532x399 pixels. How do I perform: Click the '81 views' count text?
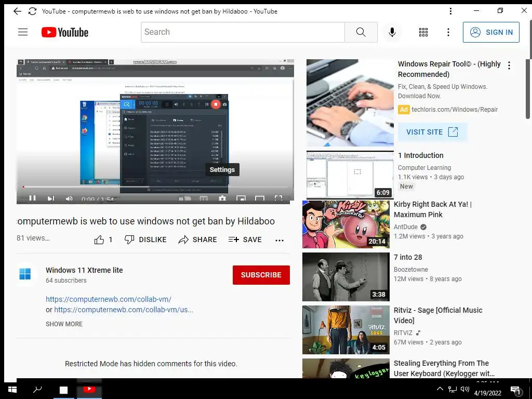click(x=33, y=238)
